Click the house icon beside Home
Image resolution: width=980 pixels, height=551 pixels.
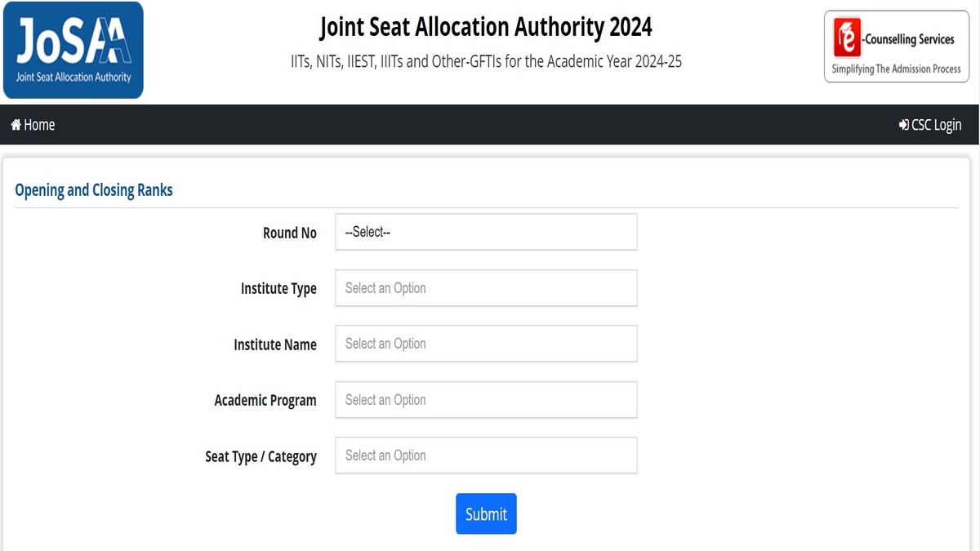coord(16,125)
